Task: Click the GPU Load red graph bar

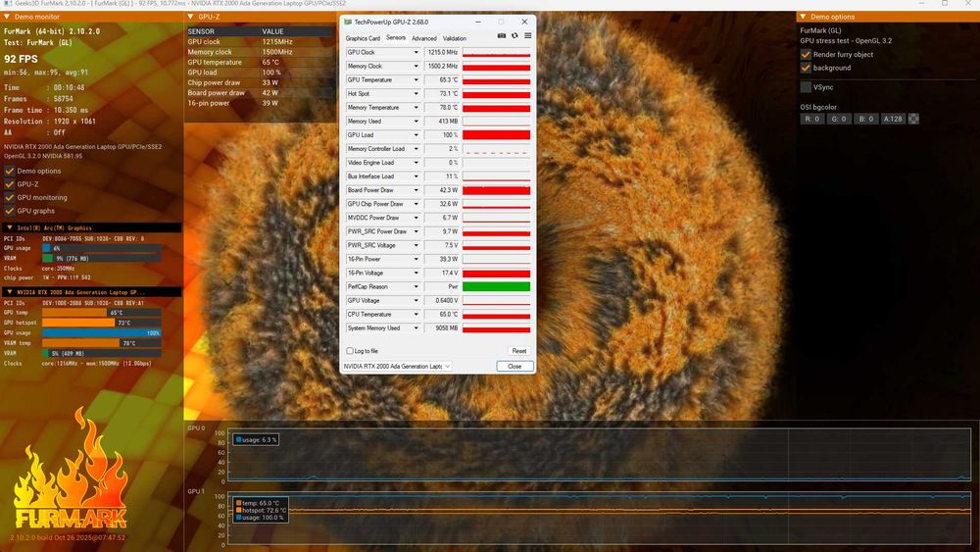Action: tap(496, 135)
